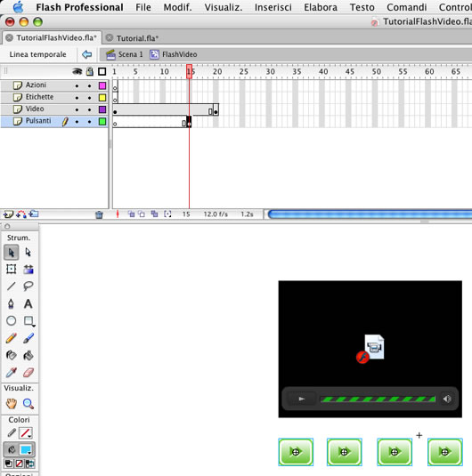Lock the Etichette layer using its lock dot

tap(89, 98)
